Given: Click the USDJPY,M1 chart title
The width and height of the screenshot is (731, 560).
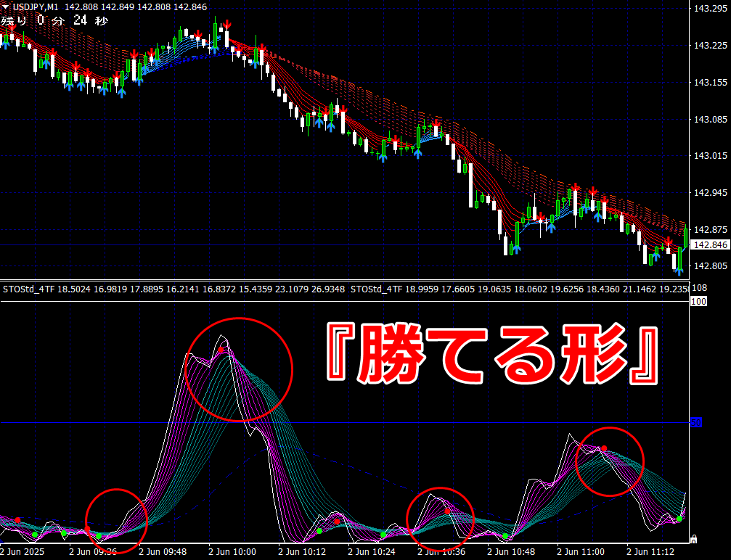Looking at the screenshot, I should pyautogui.click(x=36, y=7).
